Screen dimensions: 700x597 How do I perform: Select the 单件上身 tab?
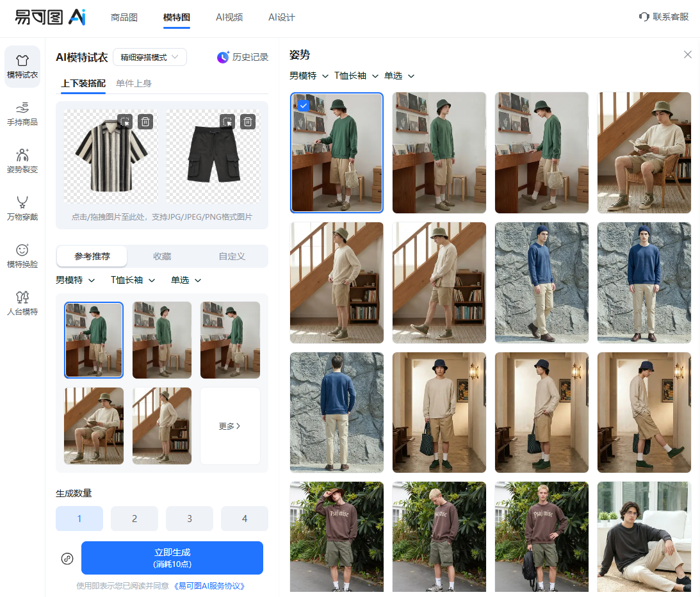tap(133, 83)
